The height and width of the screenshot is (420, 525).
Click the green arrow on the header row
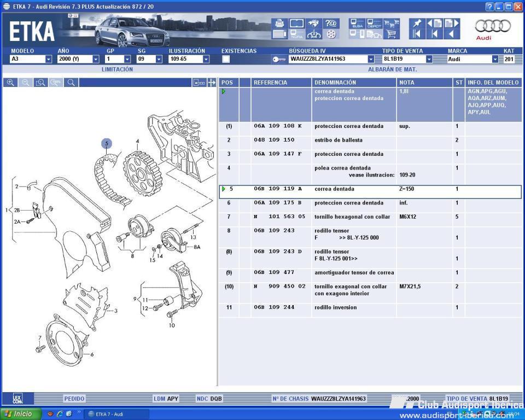coord(223,91)
